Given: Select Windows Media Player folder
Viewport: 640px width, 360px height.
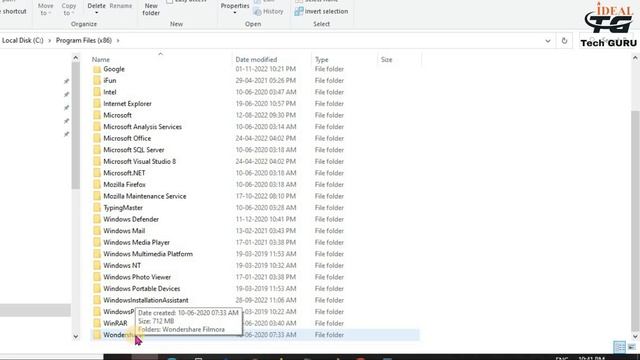Looking at the screenshot, I should point(136,242).
